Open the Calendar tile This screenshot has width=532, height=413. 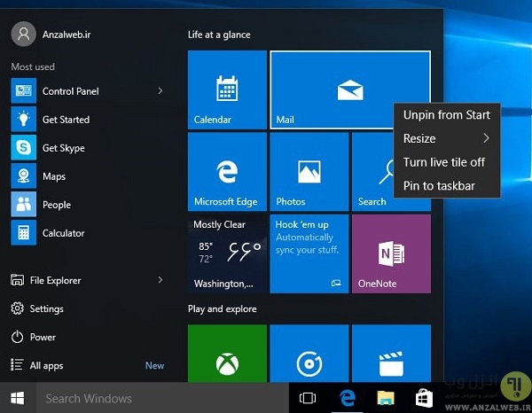(x=227, y=90)
